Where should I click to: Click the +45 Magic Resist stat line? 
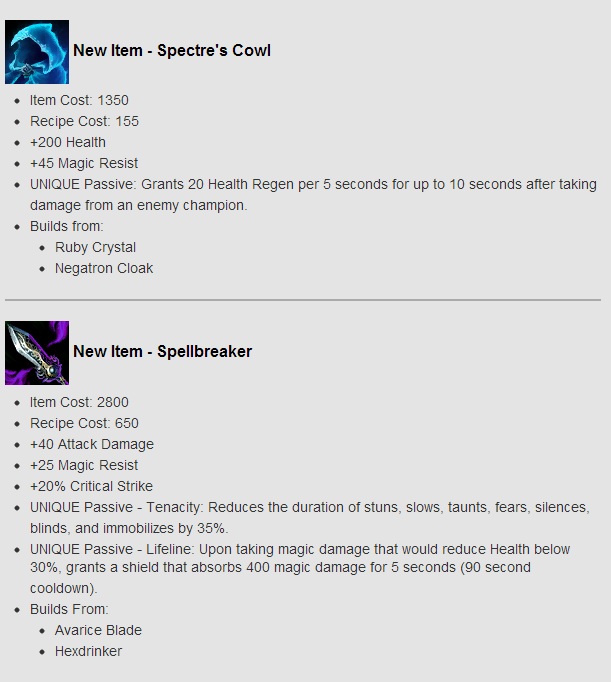pyautogui.click(x=84, y=163)
